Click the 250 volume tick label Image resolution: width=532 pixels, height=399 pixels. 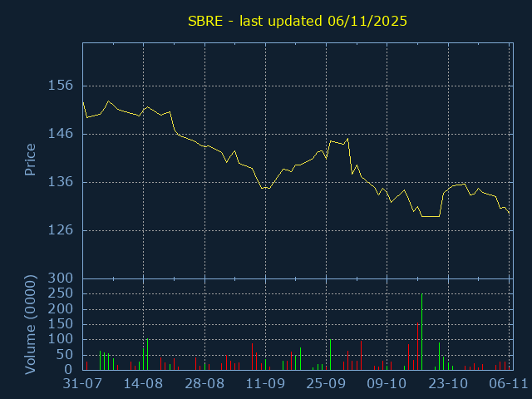[62, 293]
